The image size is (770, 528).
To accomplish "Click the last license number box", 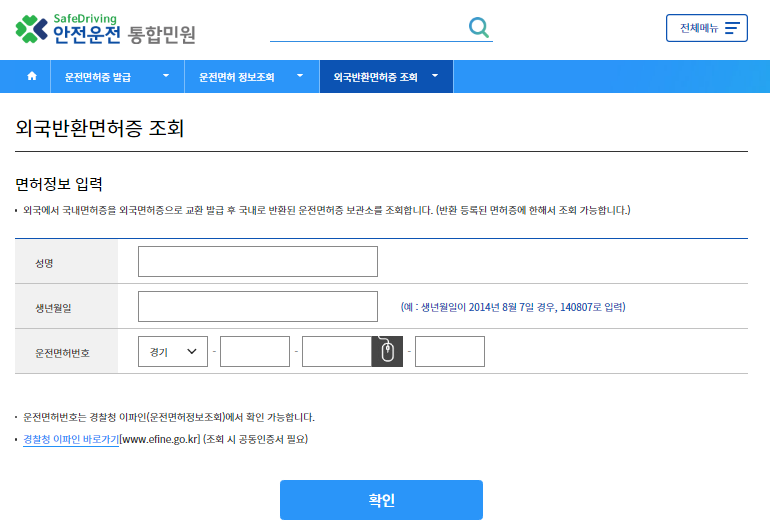I will tap(450, 352).
